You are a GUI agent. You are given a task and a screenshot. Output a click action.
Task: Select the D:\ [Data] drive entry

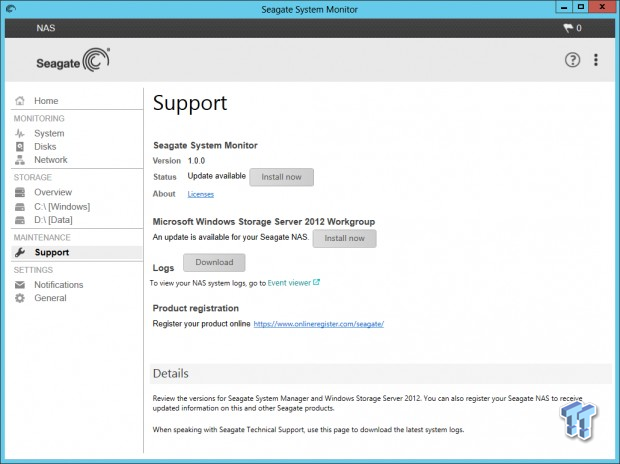tap(54, 219)
